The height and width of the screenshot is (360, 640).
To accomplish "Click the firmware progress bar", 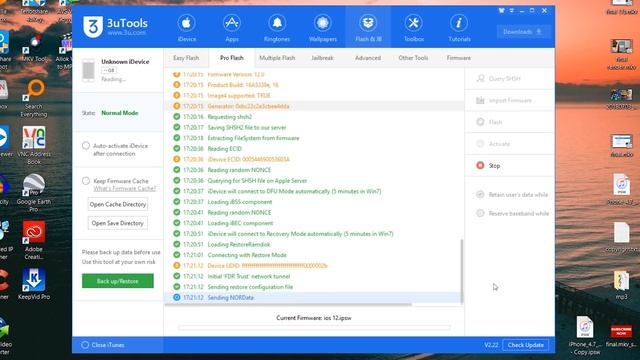I will click(314, 327).
